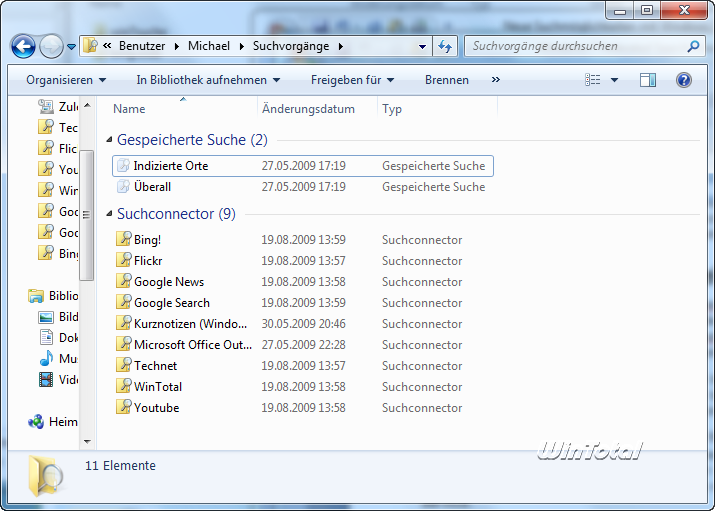This screenshot has height=511, width=715.
Task: Sort by Typ column header
Action: 392,109
